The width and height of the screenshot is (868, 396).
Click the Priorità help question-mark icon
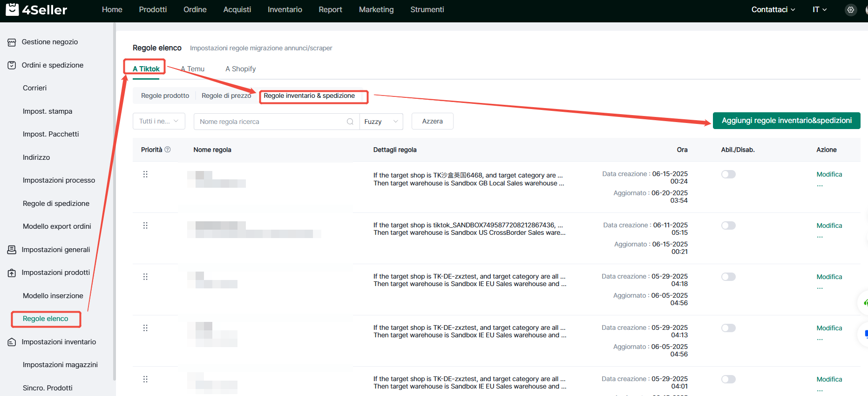point(168,150)
